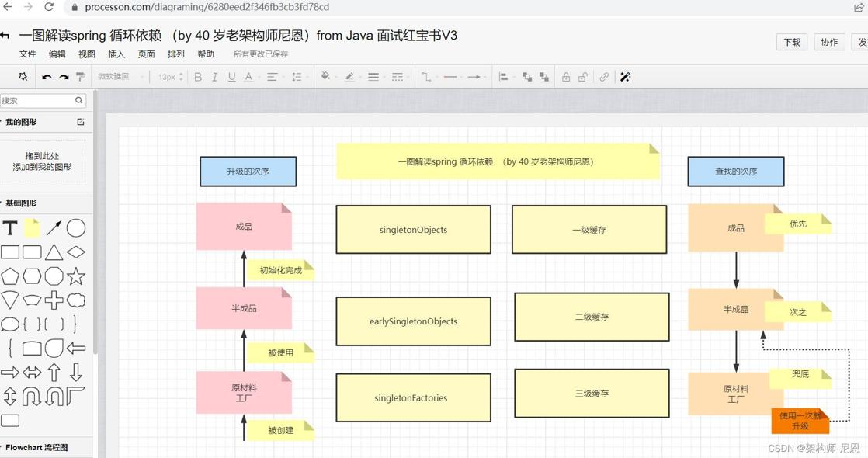The image size is (868, 458).
Task: Select the circle shape
Action: 76,227
